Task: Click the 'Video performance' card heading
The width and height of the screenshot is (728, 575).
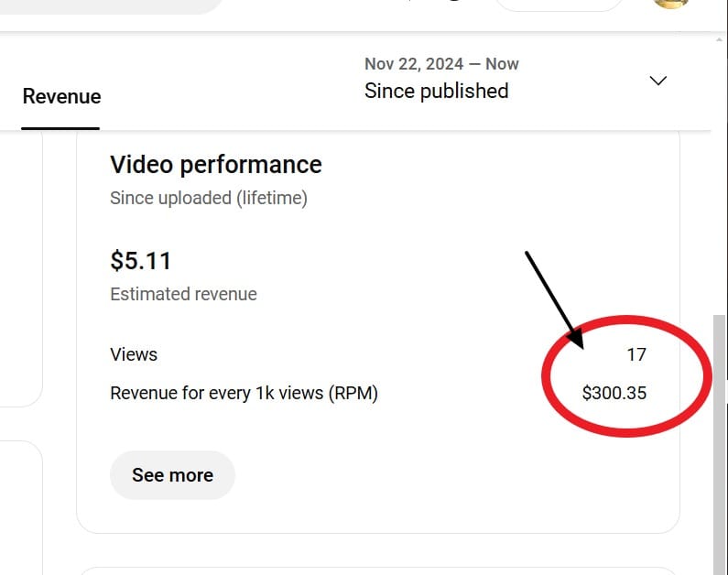Action: click(x=216, y=165)
